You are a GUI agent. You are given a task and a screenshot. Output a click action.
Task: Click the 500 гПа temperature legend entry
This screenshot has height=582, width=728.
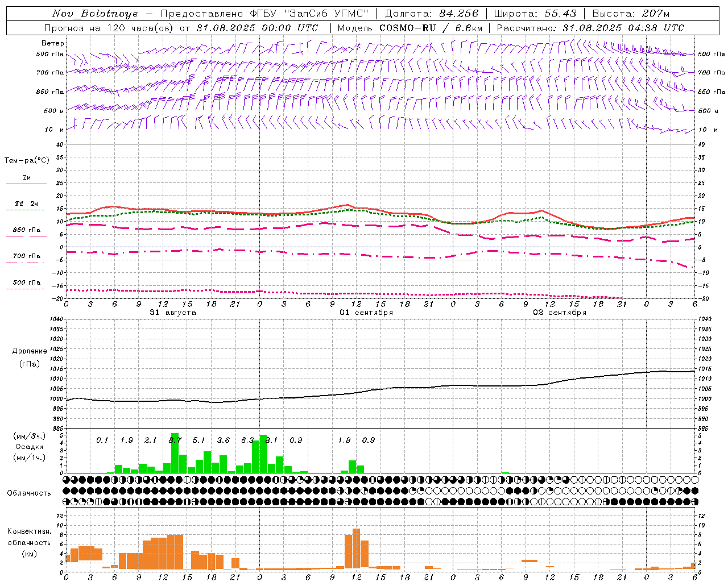[x=27, y=282]
